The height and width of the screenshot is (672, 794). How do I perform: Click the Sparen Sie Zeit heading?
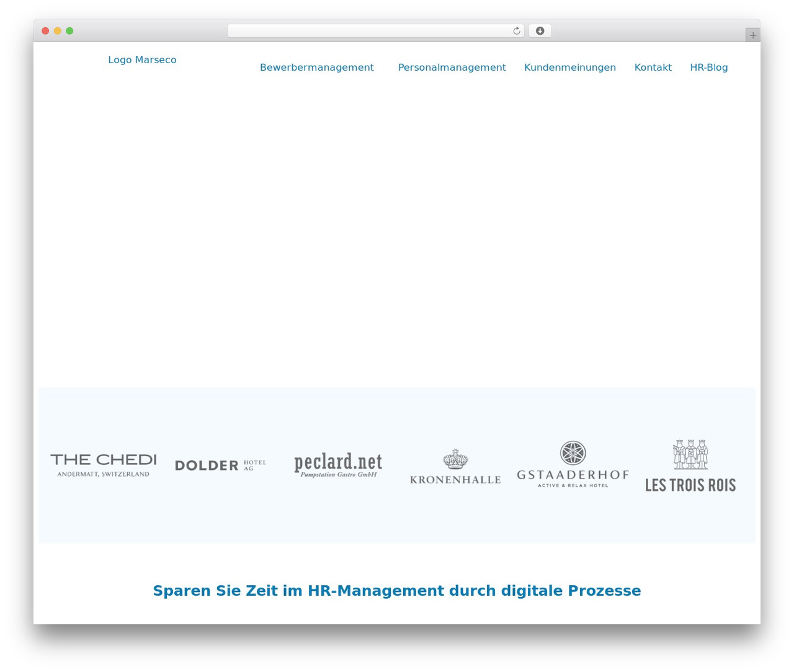[397, 591]
